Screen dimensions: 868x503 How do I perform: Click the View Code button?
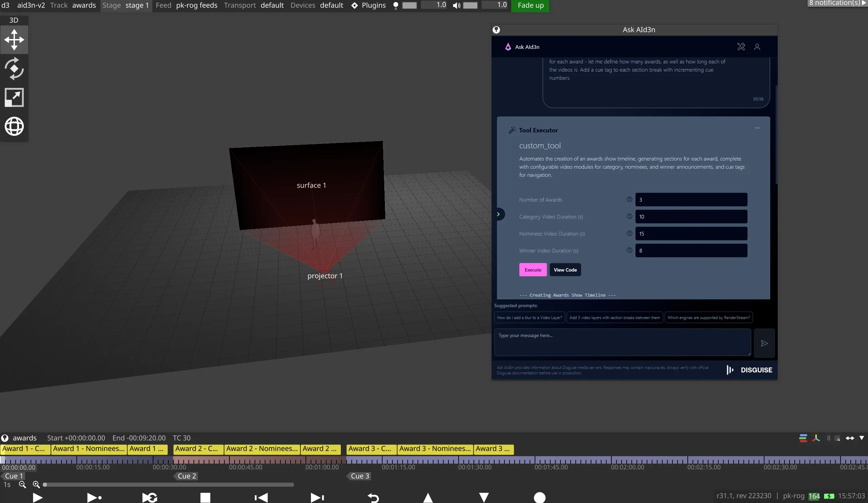tap(565, 270)
